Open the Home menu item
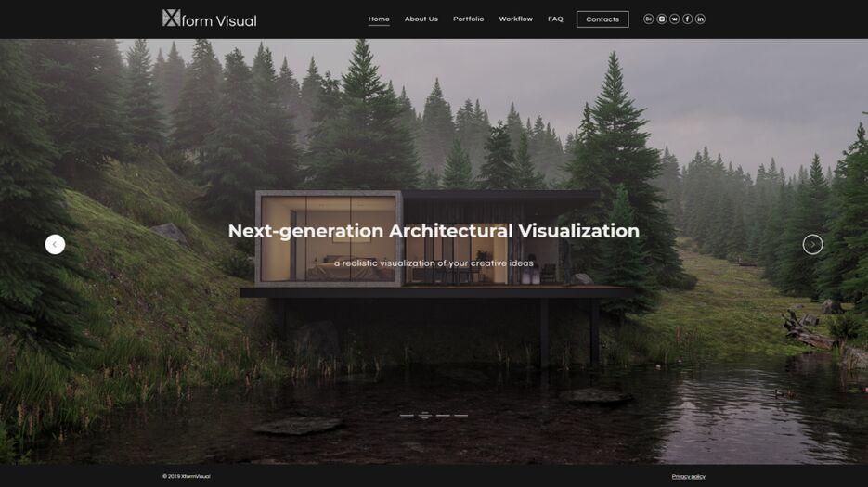868x487 pixels. tap(379, 19)
